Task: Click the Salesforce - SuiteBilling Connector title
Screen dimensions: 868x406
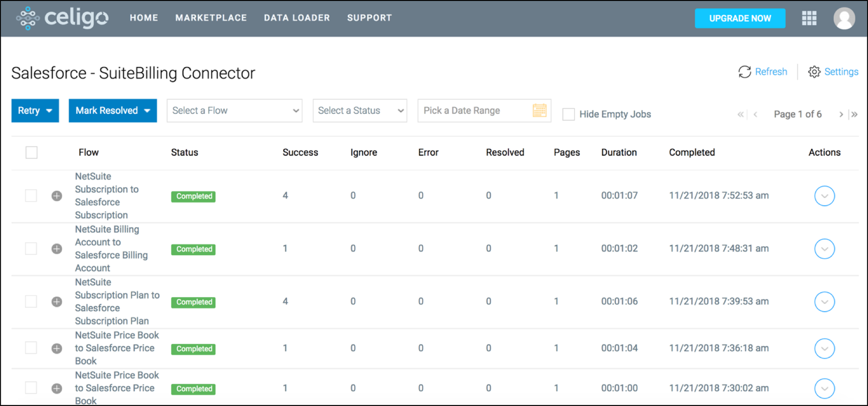Action: (133, 73)
